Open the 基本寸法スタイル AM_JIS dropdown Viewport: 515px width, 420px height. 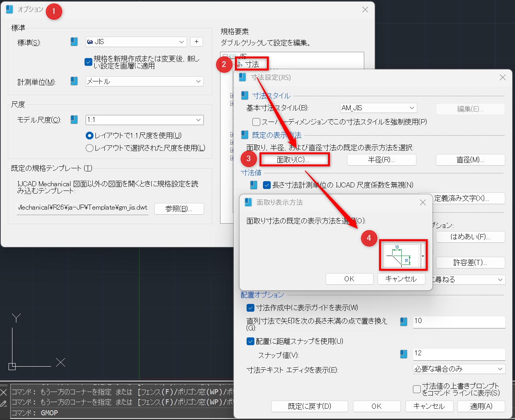[378, 108]
